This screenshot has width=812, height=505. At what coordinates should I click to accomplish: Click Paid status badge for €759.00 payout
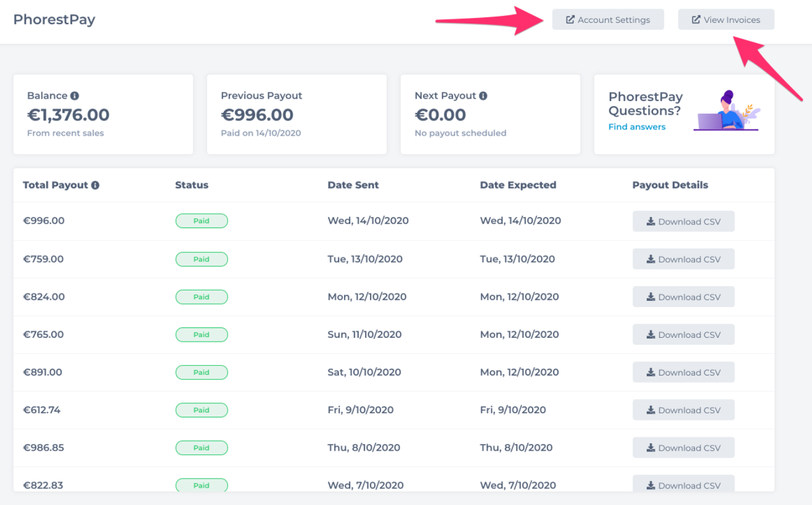tap(202, 259)
